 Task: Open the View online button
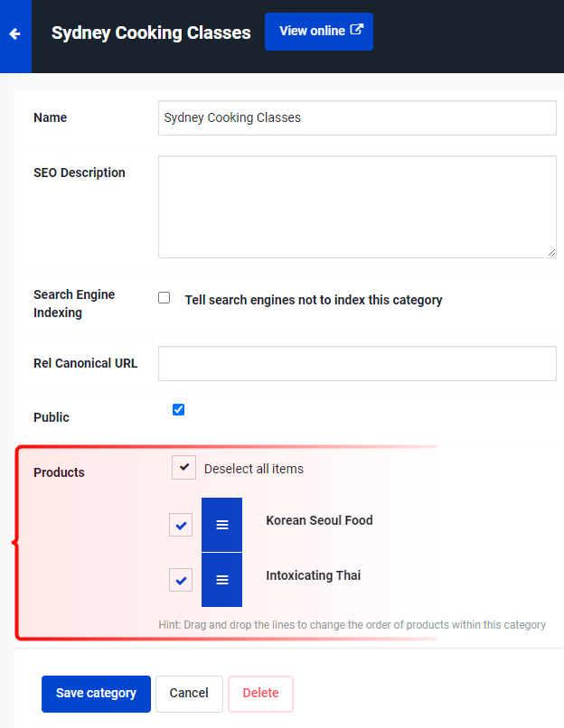[319, 32]
